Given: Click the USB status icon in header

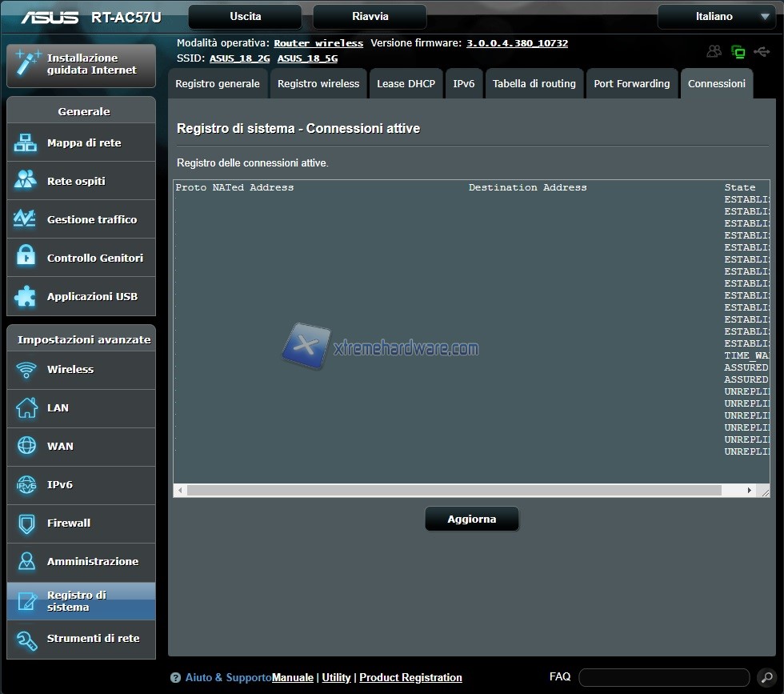Looking at the screenshot, I should pyautogui.click(x=762, y=52).
